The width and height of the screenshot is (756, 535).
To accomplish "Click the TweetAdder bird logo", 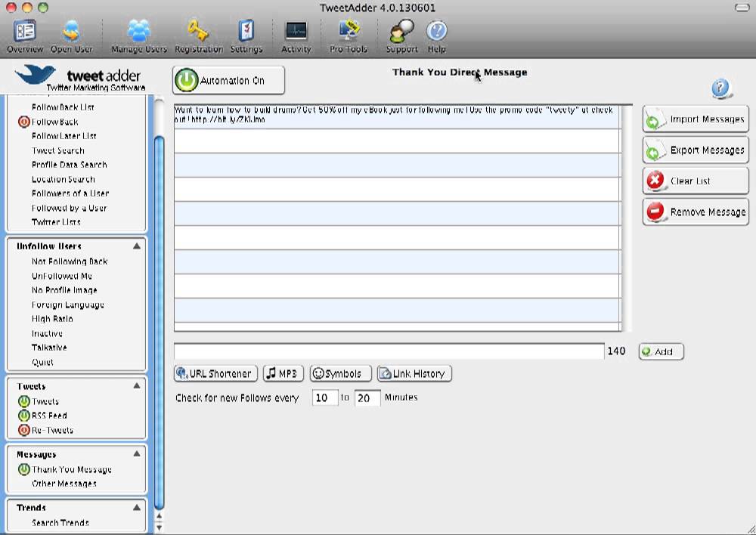I will click(x=35, y=75).
